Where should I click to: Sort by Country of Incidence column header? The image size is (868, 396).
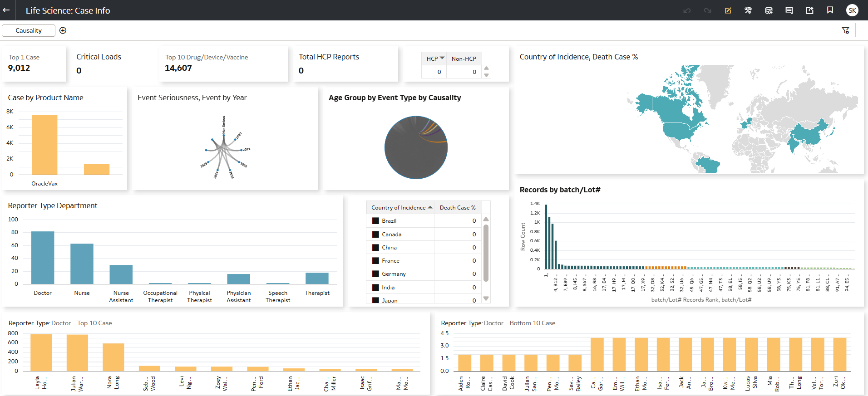click(x=400, y=207)
